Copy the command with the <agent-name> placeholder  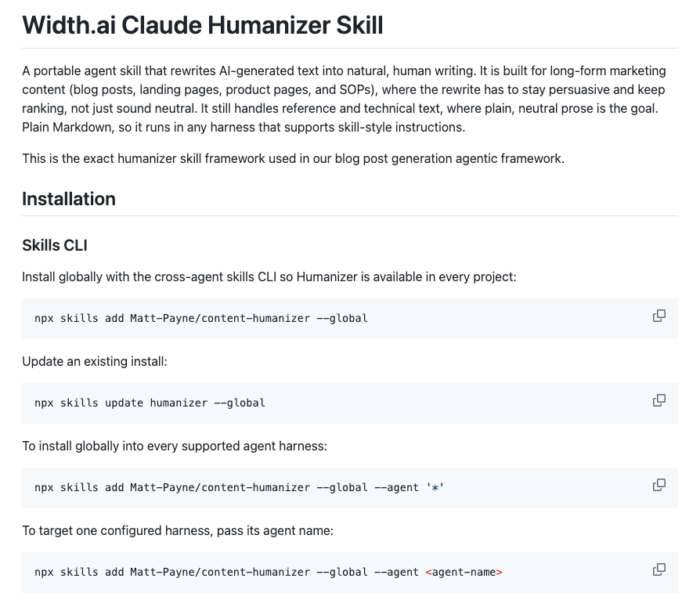[659, 569]
